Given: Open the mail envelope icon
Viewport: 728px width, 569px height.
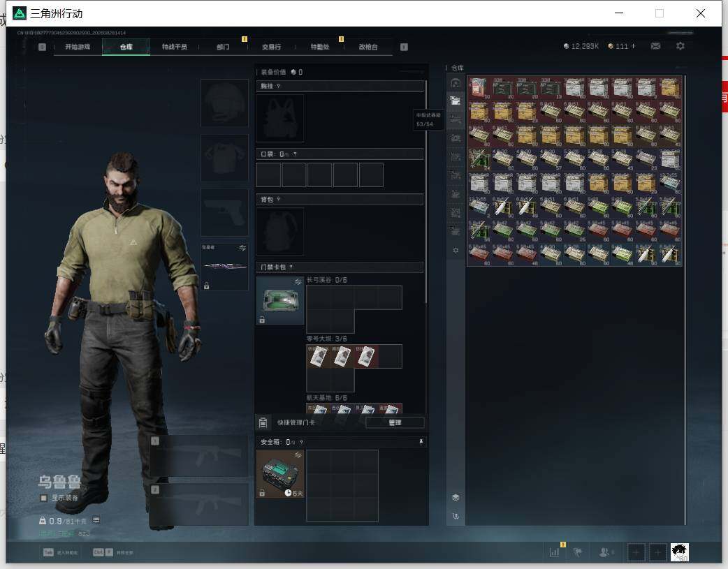Looking at the screenshot, I should pos(655,46).
